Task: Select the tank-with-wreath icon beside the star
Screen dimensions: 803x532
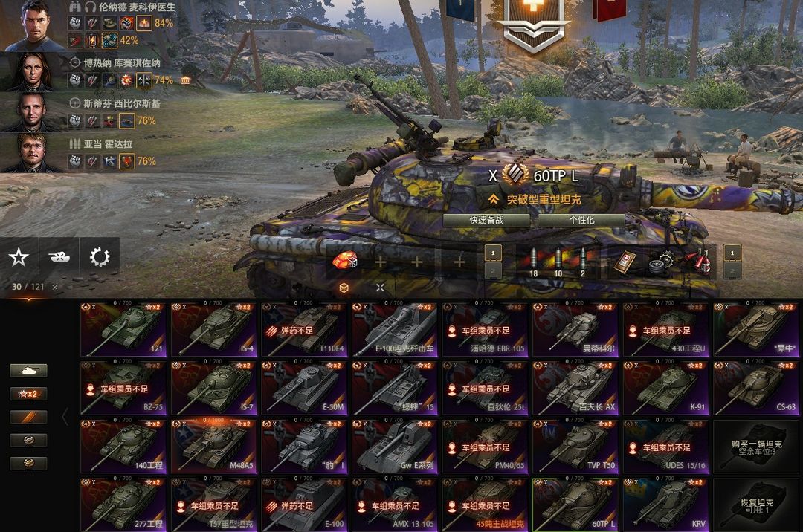Action: (x=59, y=257)
